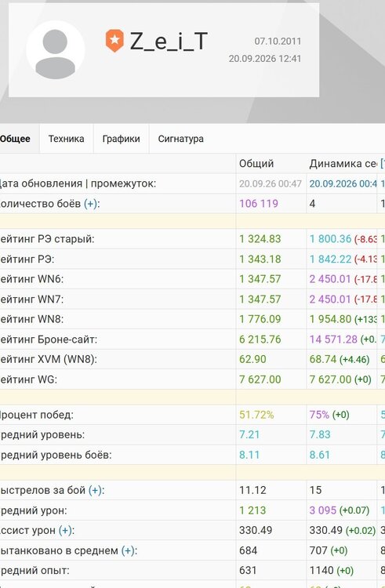Expand the (+) next to Вытанковано в среднем
Viewport: 385px width, 588px height.
pyautogui.click(x=129, y=550)
